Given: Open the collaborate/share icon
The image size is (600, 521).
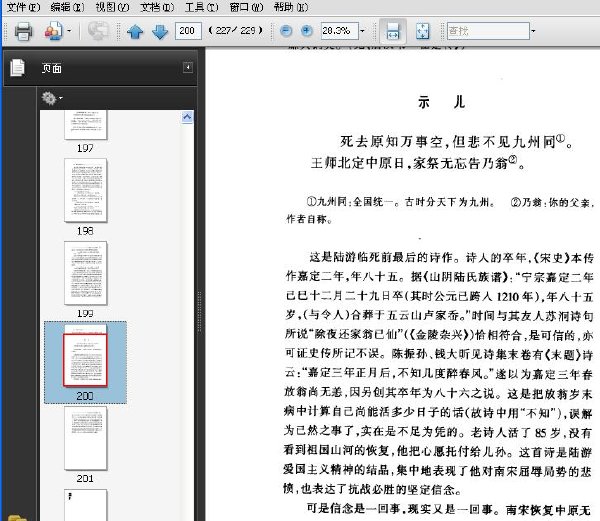Looking at the screenshot, I should point(54,31).
